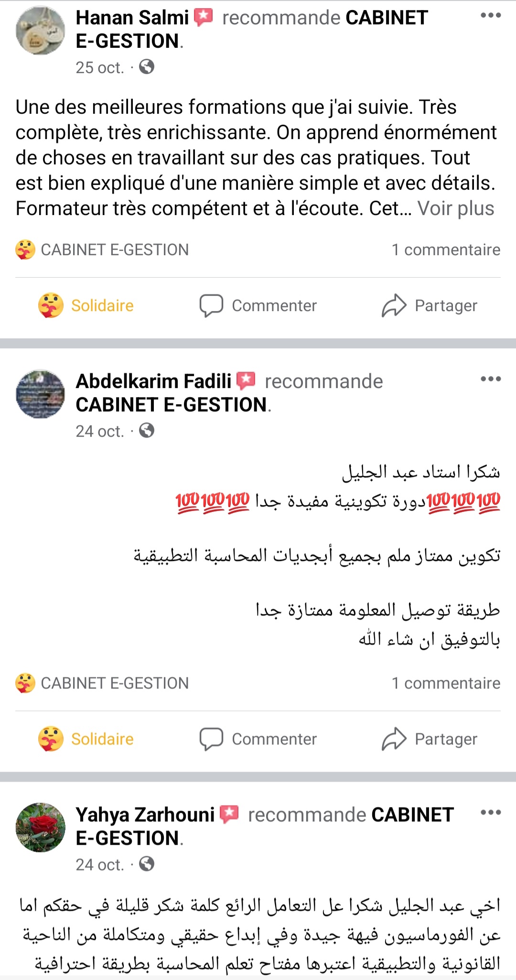Click public globe icon on Abdelkarim Fadili's post
Image resolution: width=516 pixels, height=980 pixels.
pos(147,431)
